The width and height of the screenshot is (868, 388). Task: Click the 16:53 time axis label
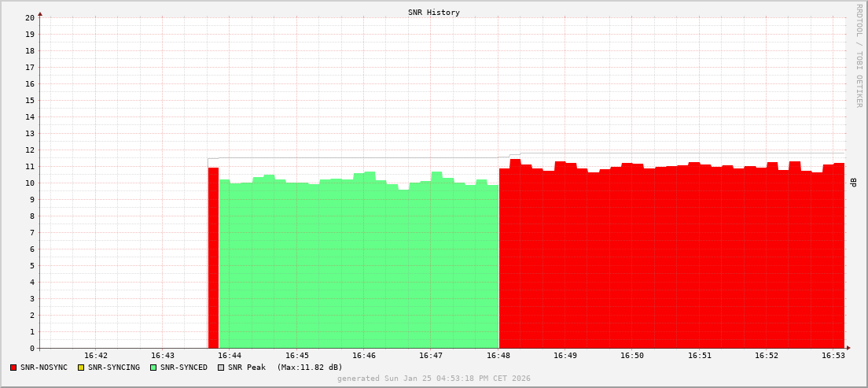click(x=833, y=356)
